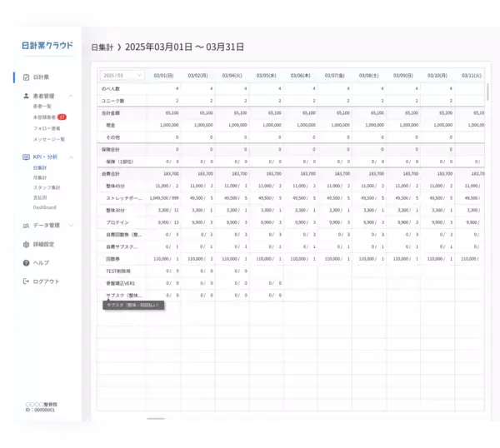Screen dimensions: 500x448
Task: Collapse the 患者管理 section chevron
Action: pos(71,96)
